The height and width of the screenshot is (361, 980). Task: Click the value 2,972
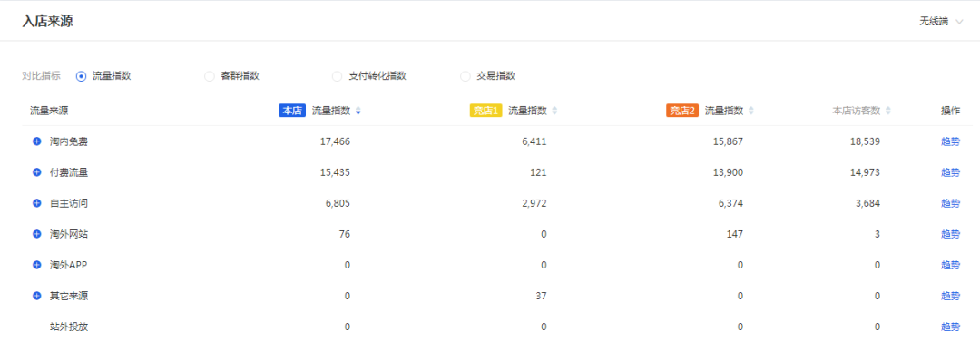pyautogui.click(x=534, y=203)
